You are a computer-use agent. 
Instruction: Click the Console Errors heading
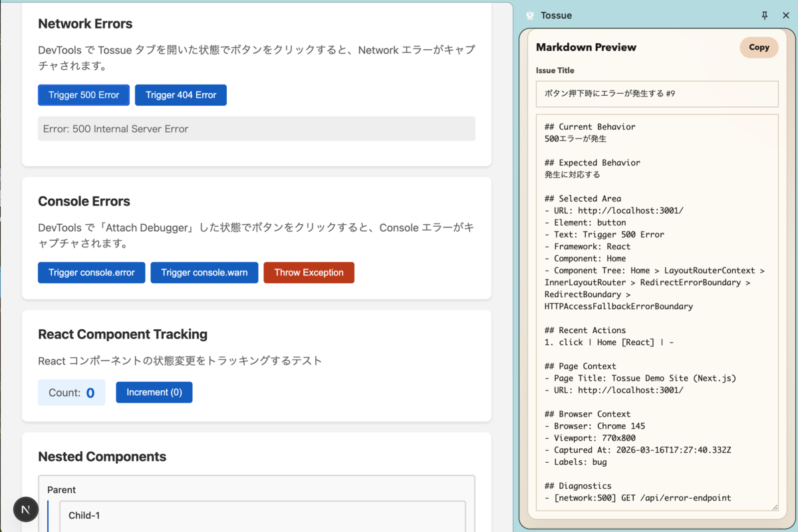click(84, 201)
